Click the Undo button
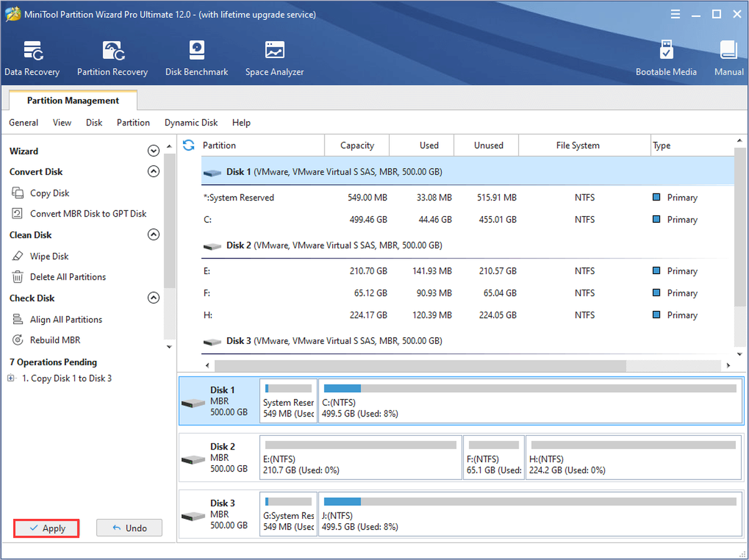 (x=129, y=528)
